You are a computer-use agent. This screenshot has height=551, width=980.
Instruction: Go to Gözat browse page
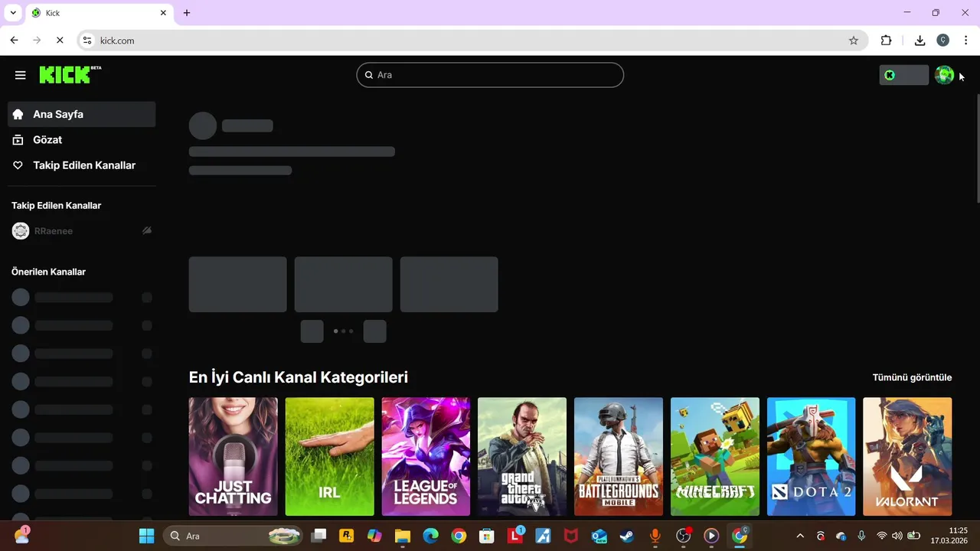tap(81, 140)
